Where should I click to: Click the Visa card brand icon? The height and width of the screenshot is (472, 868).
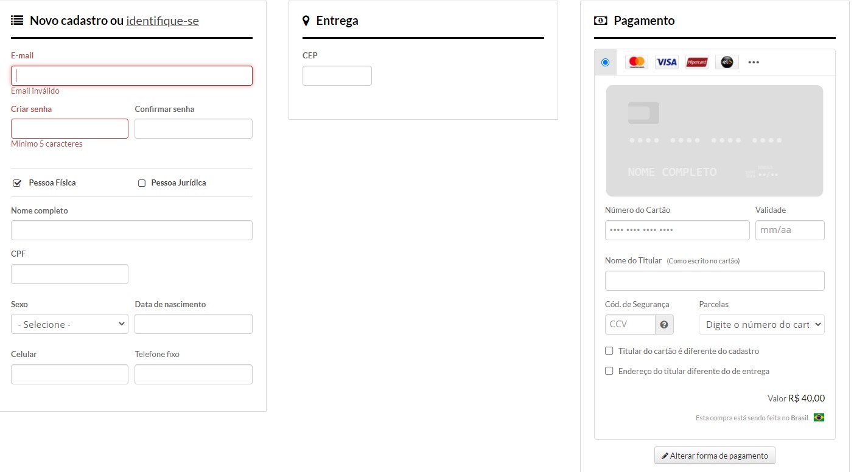[667, 62]
